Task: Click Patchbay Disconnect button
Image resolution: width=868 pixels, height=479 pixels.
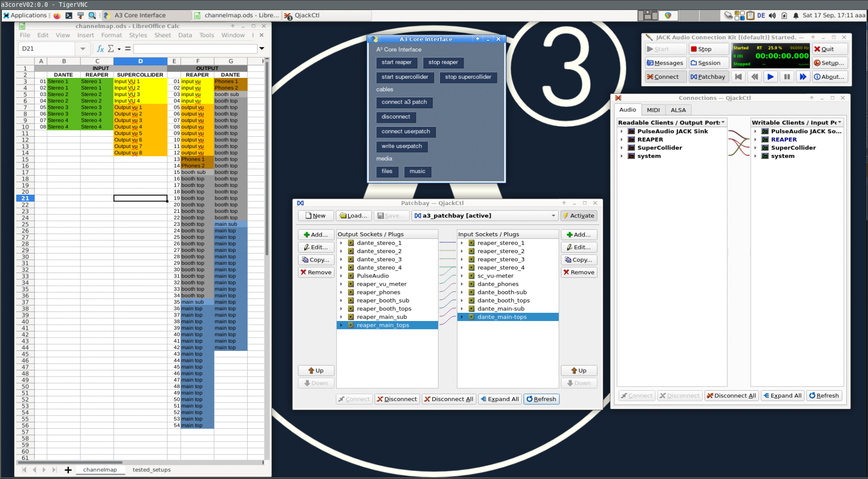Action: pyautogui.click(x=397, y=399)
